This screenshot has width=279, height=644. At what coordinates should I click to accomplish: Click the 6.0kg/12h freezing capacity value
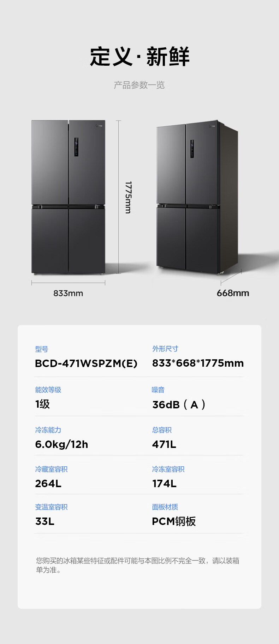tap(61, 444)
